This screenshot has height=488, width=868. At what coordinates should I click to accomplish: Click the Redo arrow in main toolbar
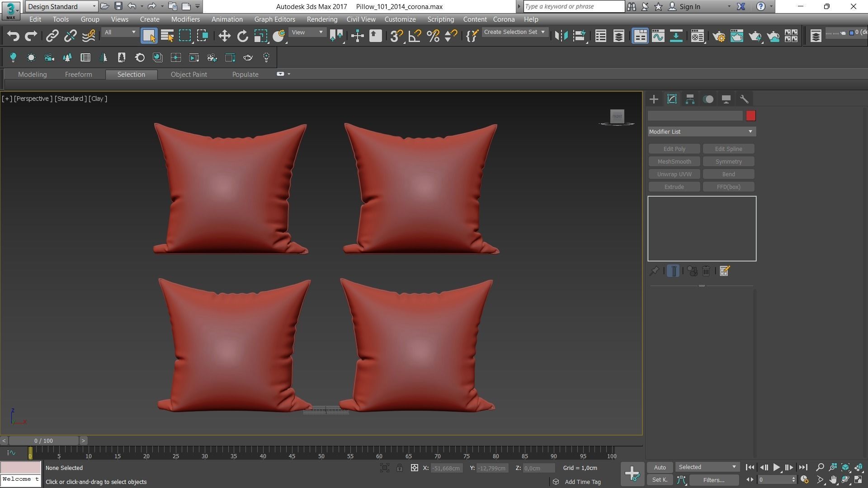coord(31,36)
